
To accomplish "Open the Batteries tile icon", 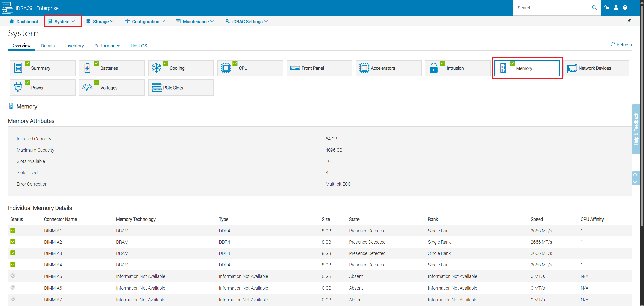I will (87, 68).
